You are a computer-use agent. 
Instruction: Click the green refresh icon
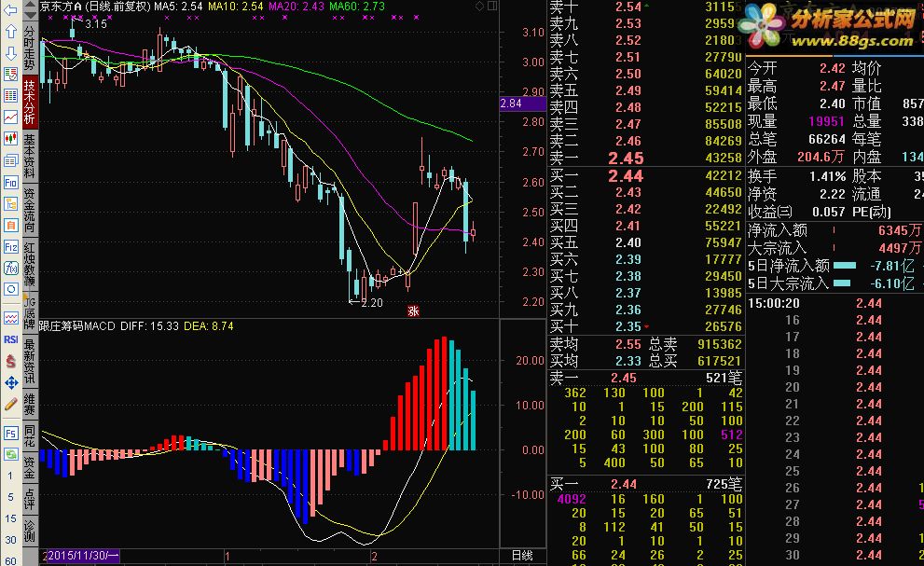[x=10, y=454]
